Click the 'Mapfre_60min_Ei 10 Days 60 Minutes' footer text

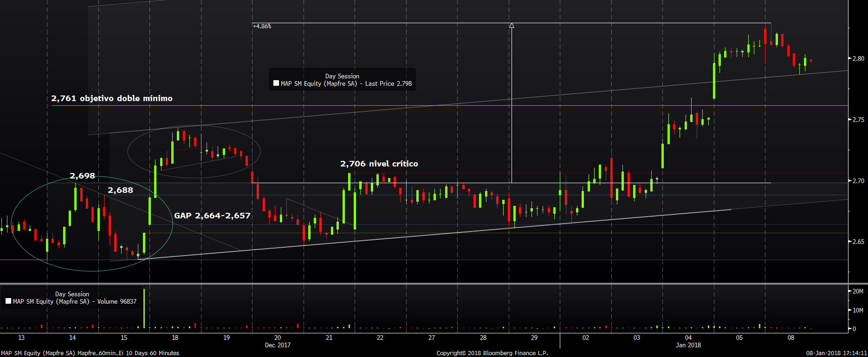point(128,353)
